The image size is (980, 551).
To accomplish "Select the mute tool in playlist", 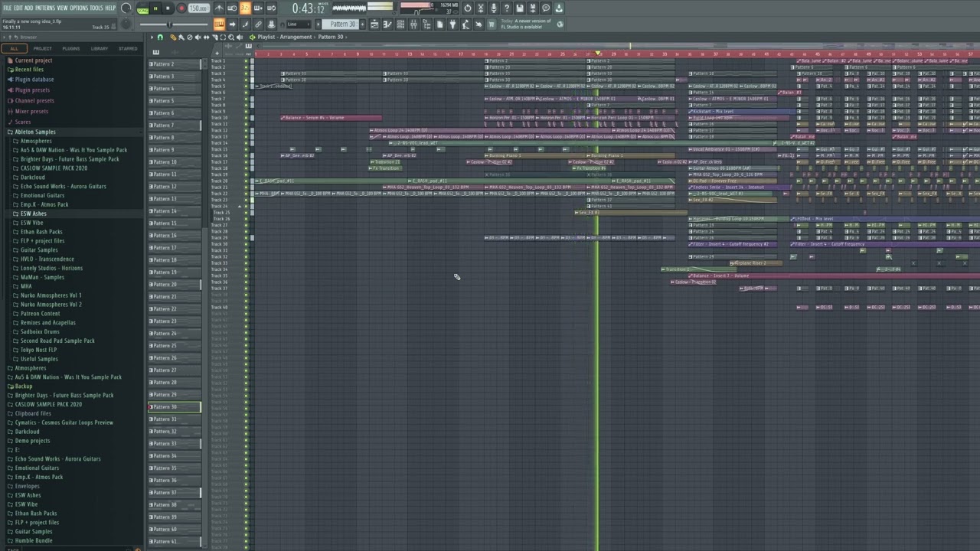I will [198, 37].
